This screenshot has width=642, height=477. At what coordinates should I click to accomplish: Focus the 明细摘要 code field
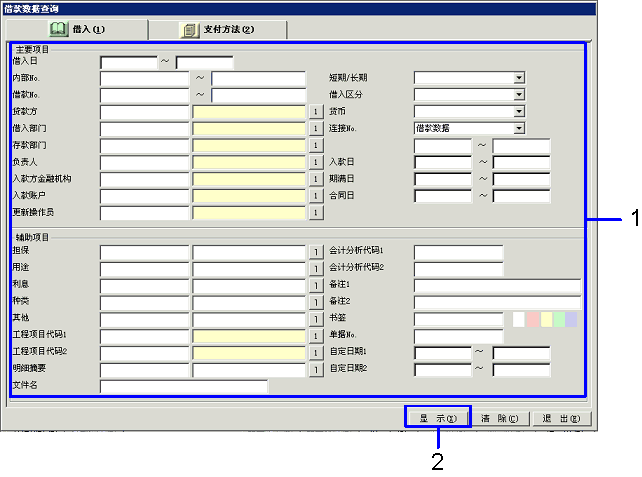145,370
